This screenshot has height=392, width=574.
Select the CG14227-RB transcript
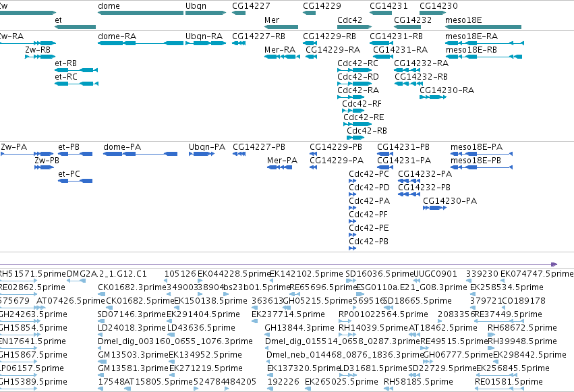[239, 43]
